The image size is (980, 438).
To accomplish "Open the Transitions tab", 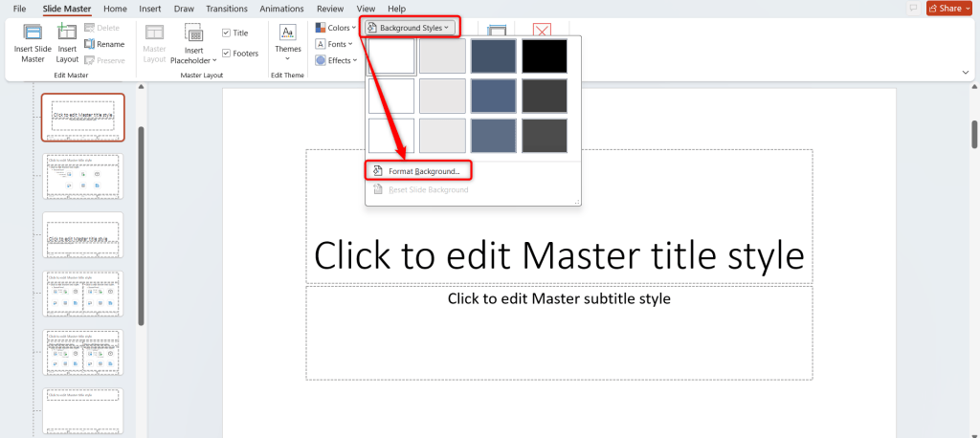I will 226,9.
